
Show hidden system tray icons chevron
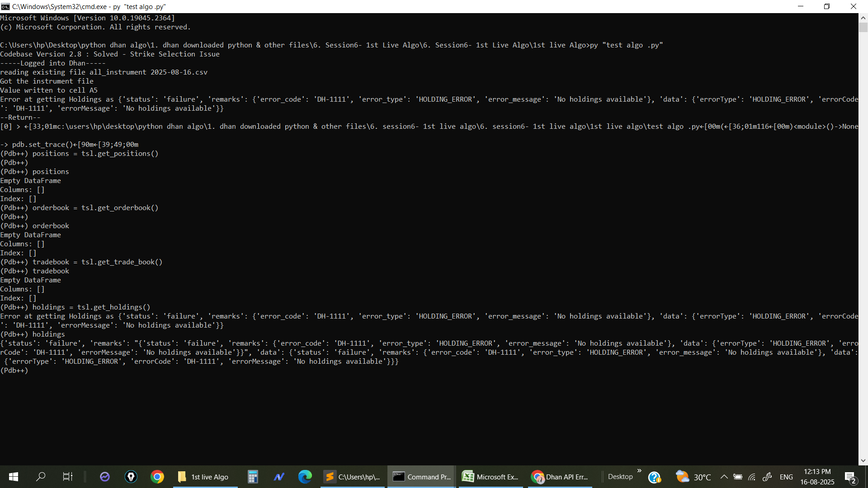(x=724, y=477)
